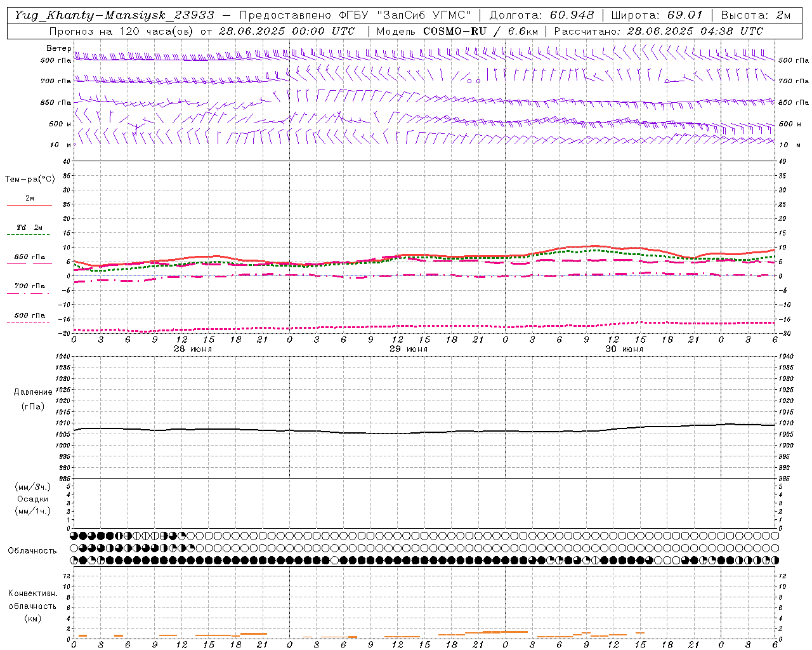Click 1040 on the left pressure axis
This screenshot has height=650, width=812.
coord(62,357)
